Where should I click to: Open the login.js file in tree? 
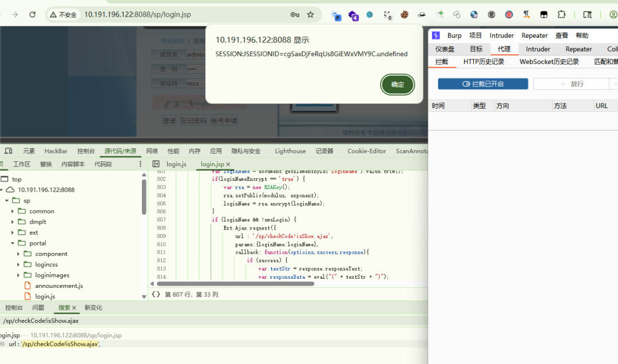[x=45, y=296]
